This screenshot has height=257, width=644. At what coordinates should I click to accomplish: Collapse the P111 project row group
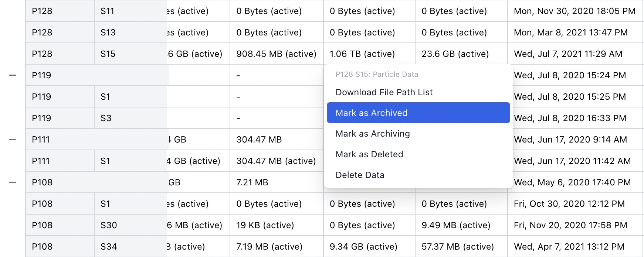click(x=13, y=140)
